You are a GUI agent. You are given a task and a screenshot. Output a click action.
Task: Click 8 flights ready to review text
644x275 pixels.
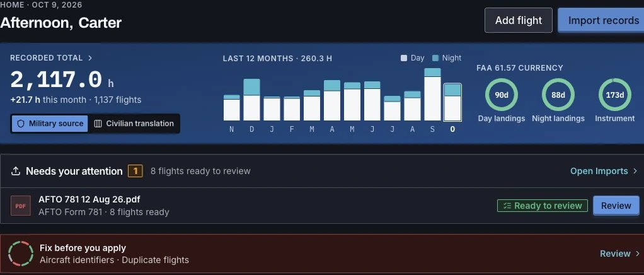(200, 171)
